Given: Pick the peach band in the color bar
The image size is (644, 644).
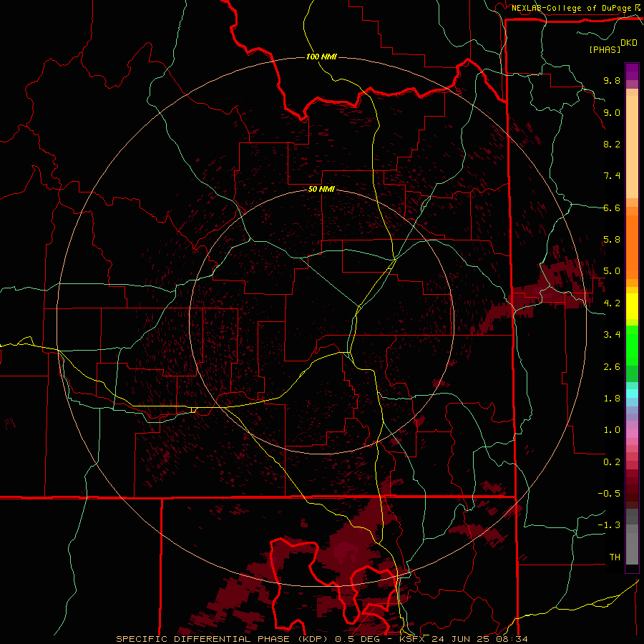Looking at the screenshot, I should click(632, 147).
